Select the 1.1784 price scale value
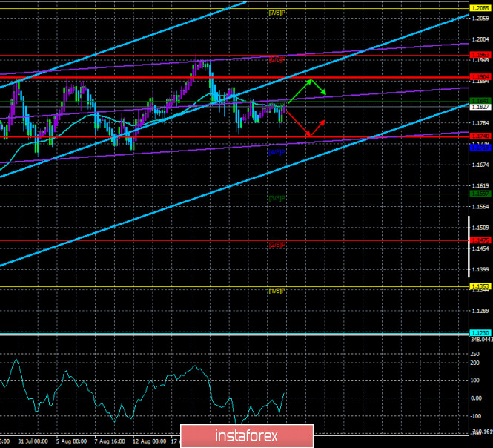This screenshot has height=448, width=493. coord(480,123)
